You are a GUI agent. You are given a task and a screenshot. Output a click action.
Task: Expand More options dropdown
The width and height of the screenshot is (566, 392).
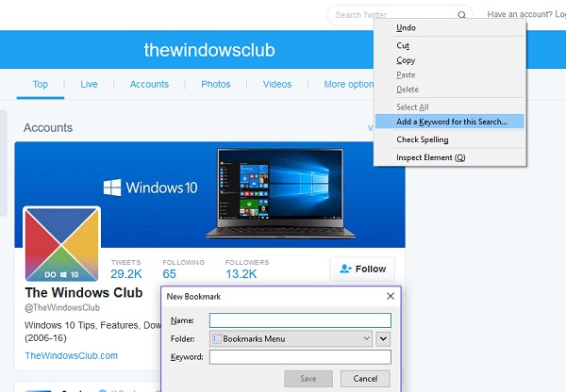coord(349,84)
